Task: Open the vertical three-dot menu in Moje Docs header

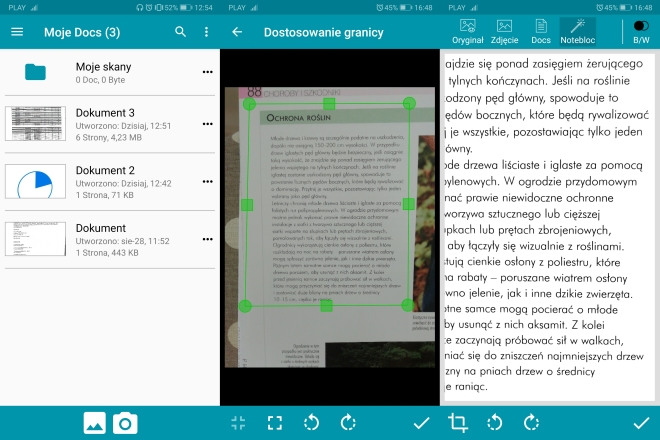Action: [206, 32]
